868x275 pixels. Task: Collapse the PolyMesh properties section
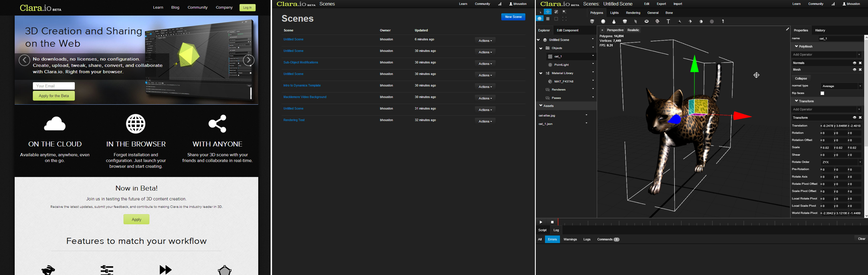point(797,46)
